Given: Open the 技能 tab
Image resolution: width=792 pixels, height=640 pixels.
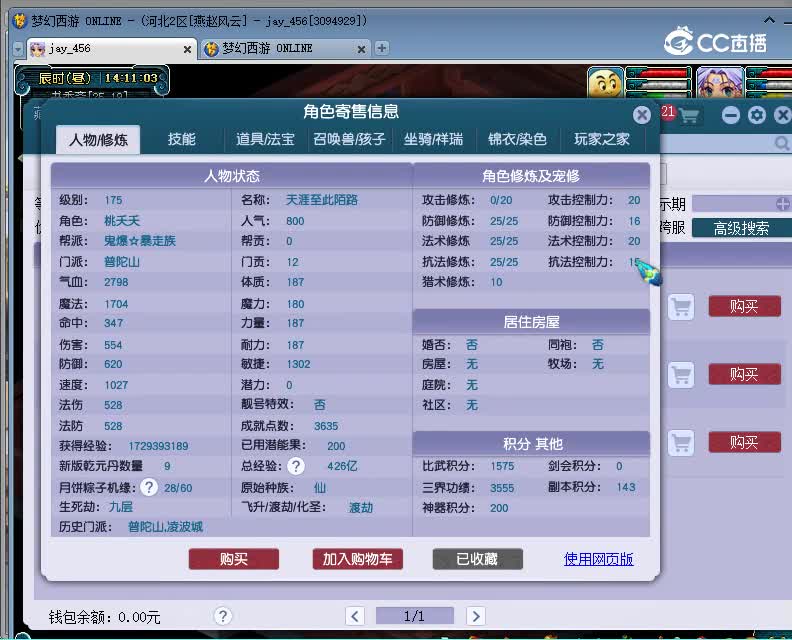Looking at the screenshot, I should point(181,139).
